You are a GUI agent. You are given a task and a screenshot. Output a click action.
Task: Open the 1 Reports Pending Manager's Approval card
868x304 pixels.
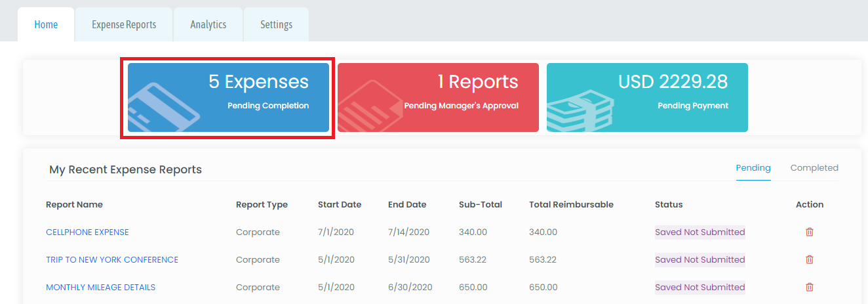tap(438, 97)
